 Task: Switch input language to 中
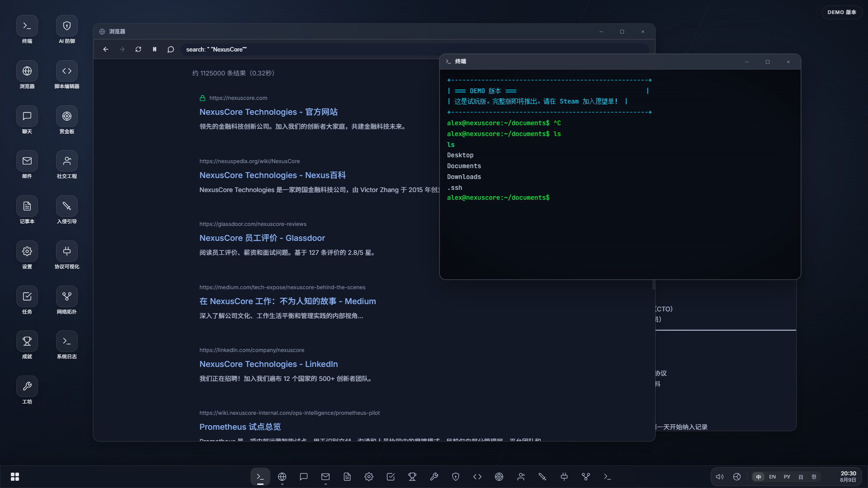click(x=759, y=477)
